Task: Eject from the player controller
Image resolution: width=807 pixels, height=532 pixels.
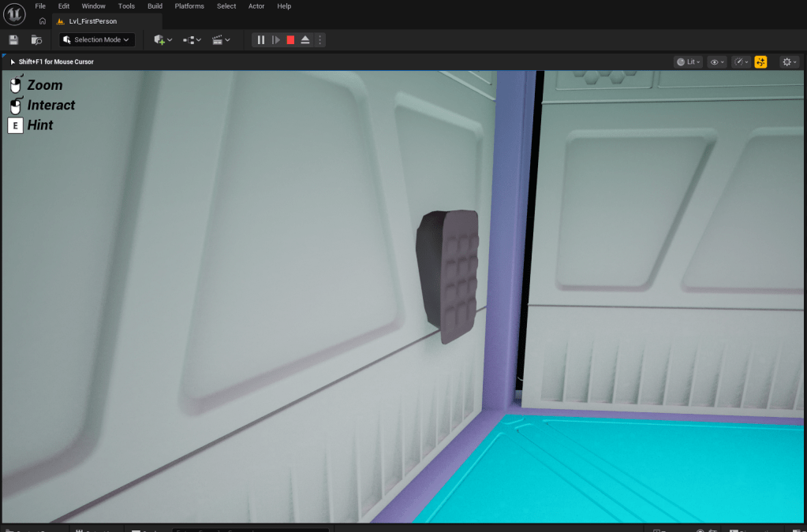Action: click(305, 39)
